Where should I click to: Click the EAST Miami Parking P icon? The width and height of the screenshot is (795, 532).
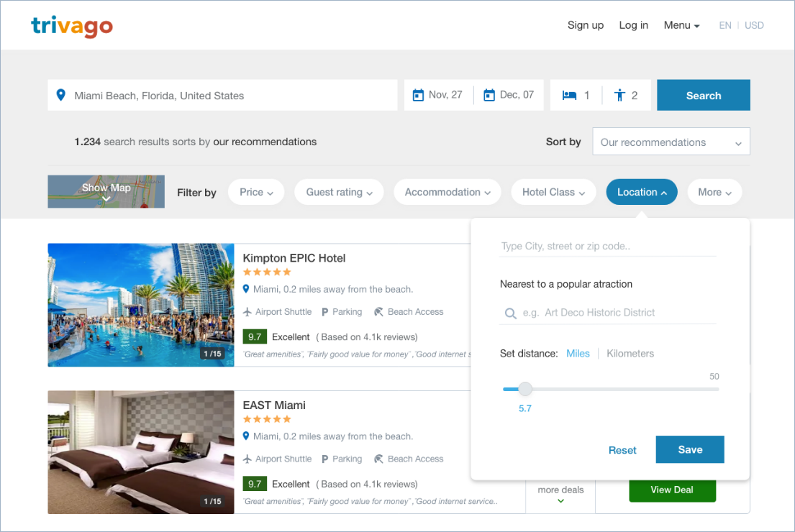pyautogui.click(x=325, y=459)
